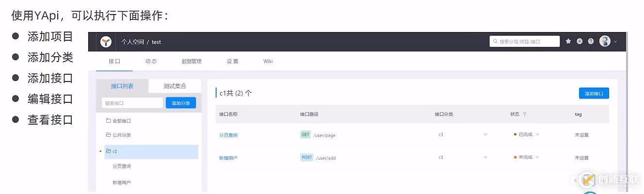
Task: Click the plus icon in header
Action: (580, 41)
